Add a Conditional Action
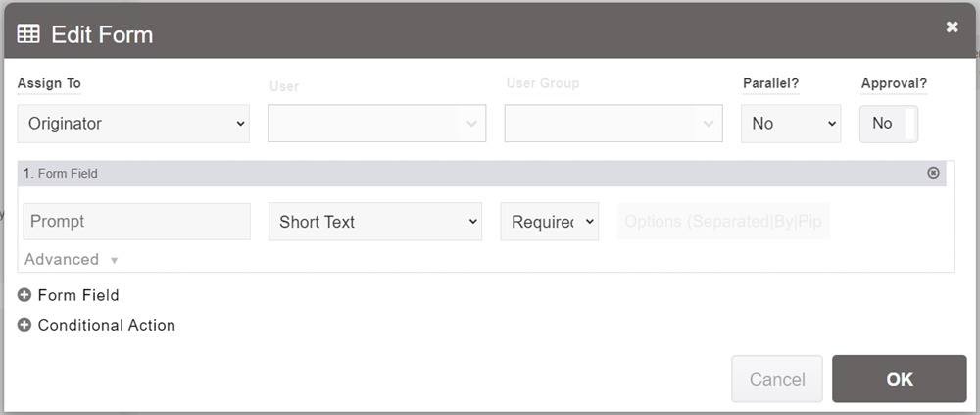 [106, 325]
